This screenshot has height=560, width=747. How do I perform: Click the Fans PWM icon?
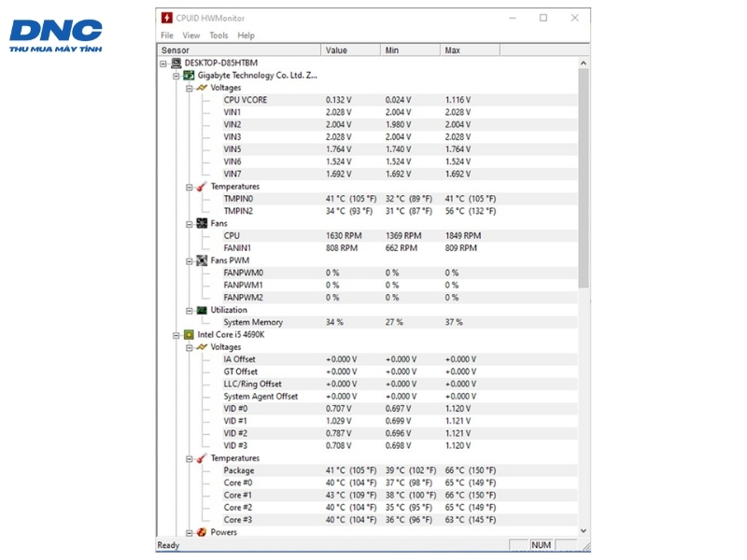(202, 260)
